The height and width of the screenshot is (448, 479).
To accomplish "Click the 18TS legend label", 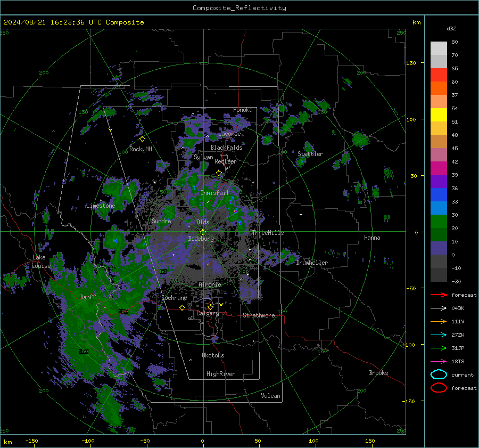I will (x=458, y=362).
